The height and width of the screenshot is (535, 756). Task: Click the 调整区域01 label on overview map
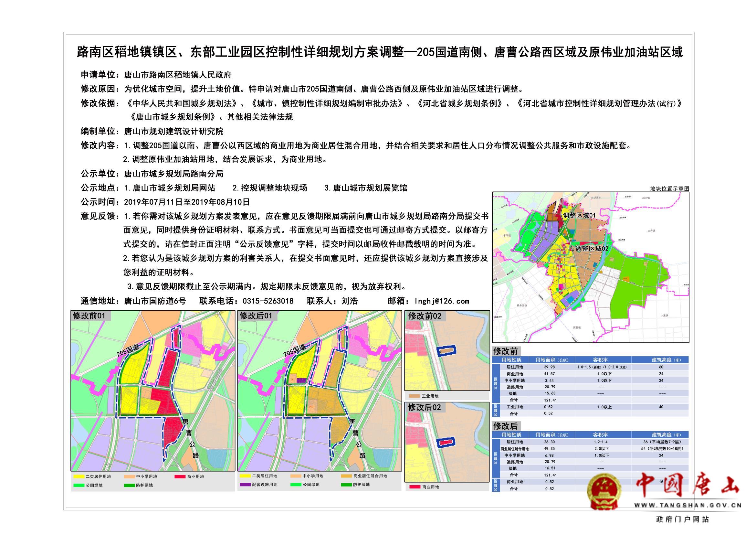point(579,215)
